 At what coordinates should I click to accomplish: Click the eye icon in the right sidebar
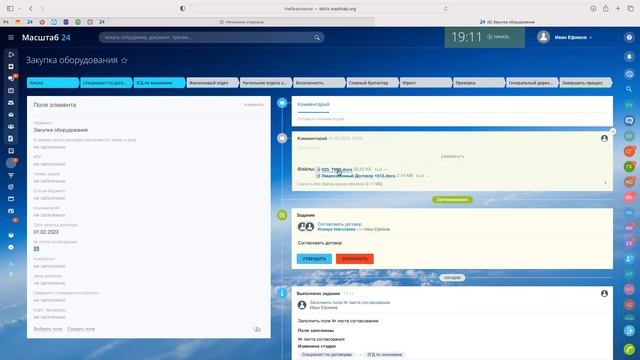tap(629, 74)
